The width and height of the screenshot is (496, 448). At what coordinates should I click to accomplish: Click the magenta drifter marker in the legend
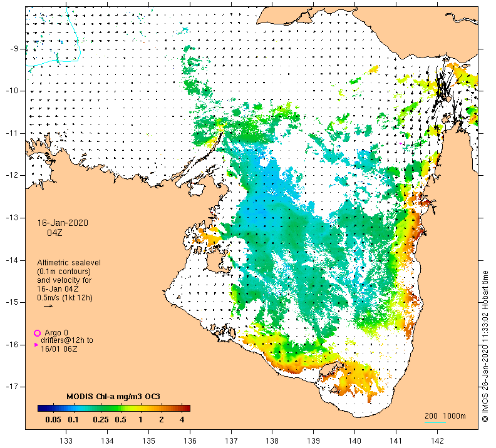36,345
